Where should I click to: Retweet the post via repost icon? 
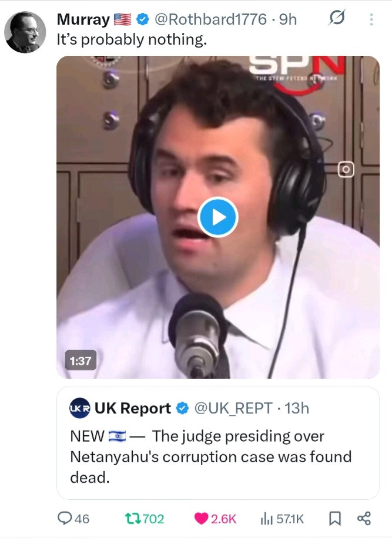click(131, 519)
